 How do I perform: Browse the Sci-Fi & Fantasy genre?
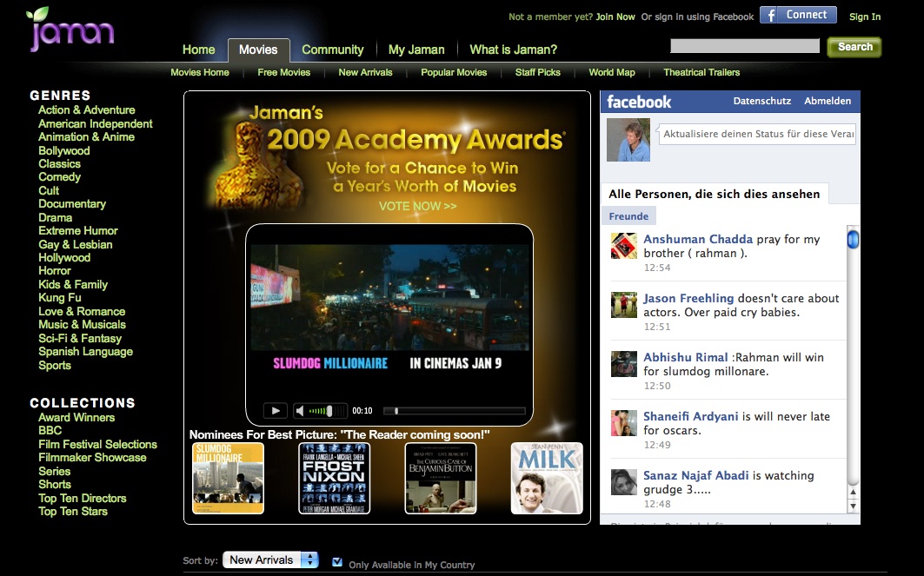tap(80, 339)
